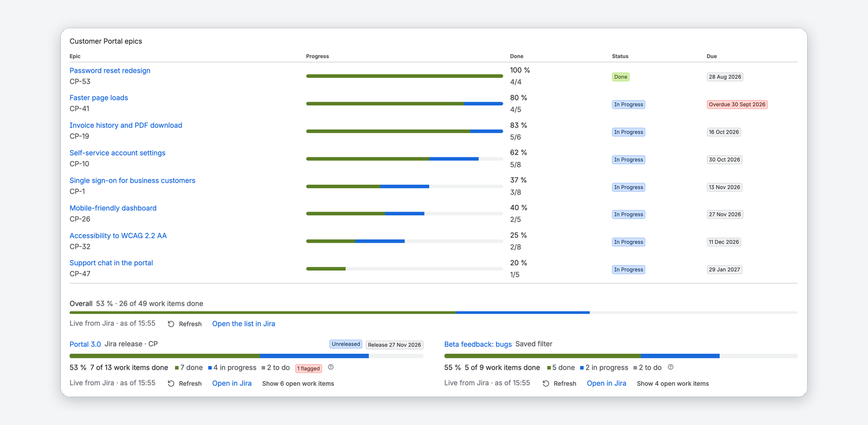868x425 pixels.
Task: Open Accessibility to WCAG 2.2 AA epic
Action: coord(118,236)
